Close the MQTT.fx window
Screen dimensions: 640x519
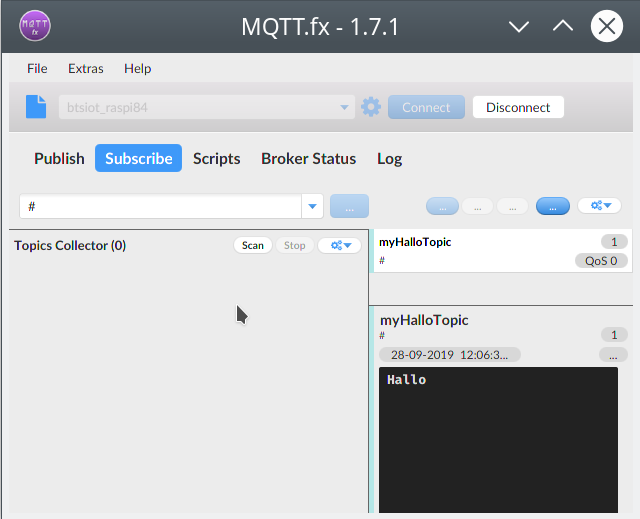[607, 26]
